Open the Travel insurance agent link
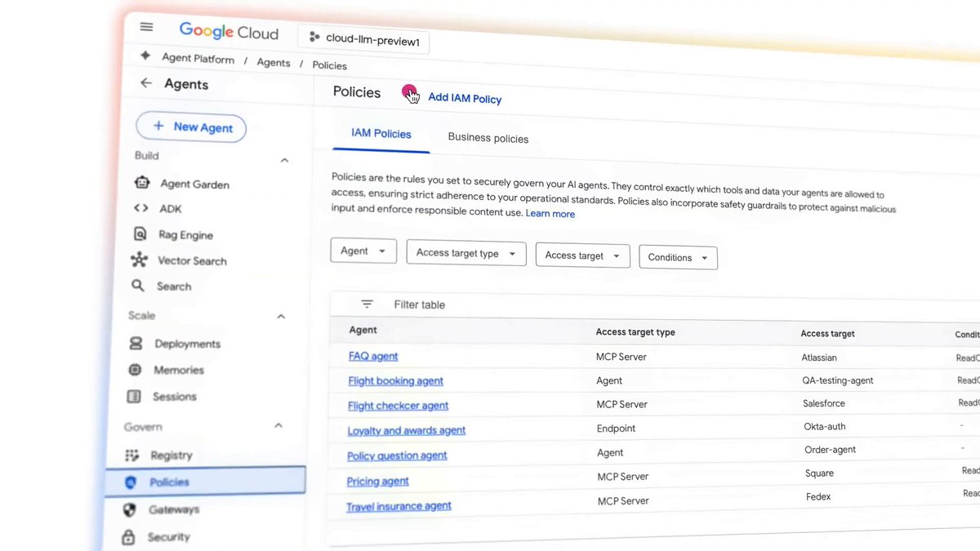This screenshot has height=551, width=980. click(x=399, y=506)
